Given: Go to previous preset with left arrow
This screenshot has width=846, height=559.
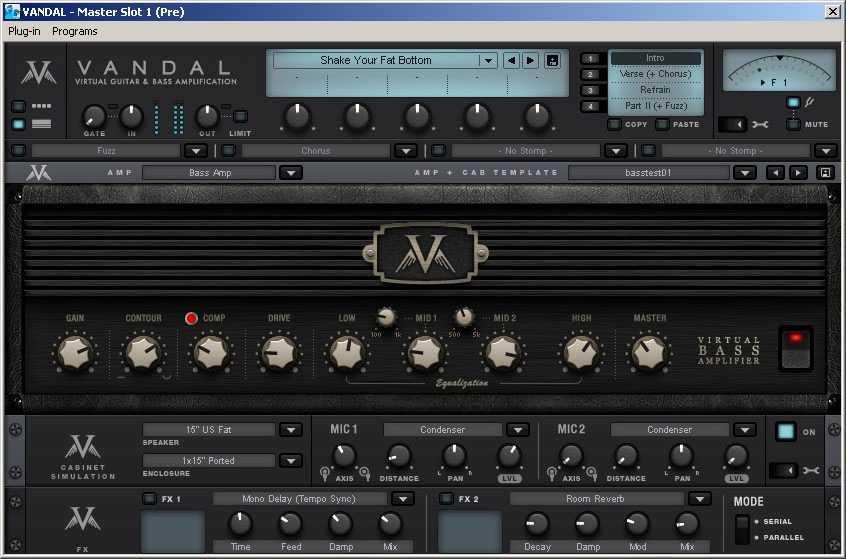Looking at the screenshot, I should pos(511,60).
